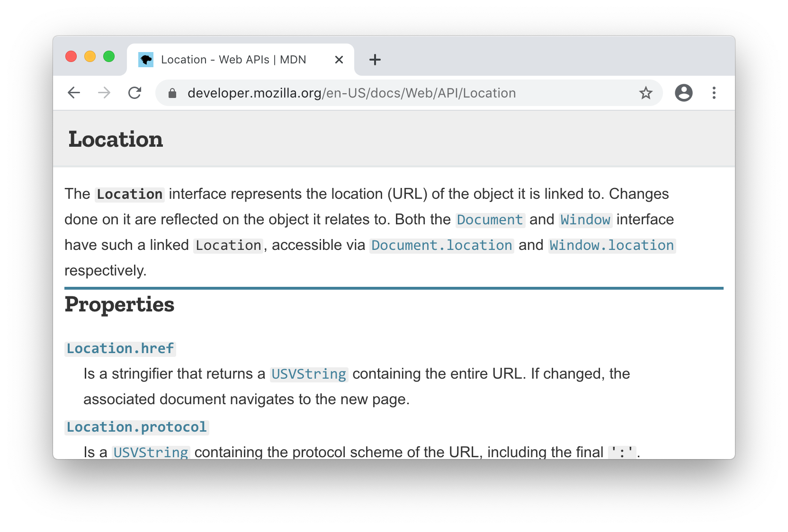Open the Location.protocol property link
This screenshot has height=532, width=788.
click(136, 427)
